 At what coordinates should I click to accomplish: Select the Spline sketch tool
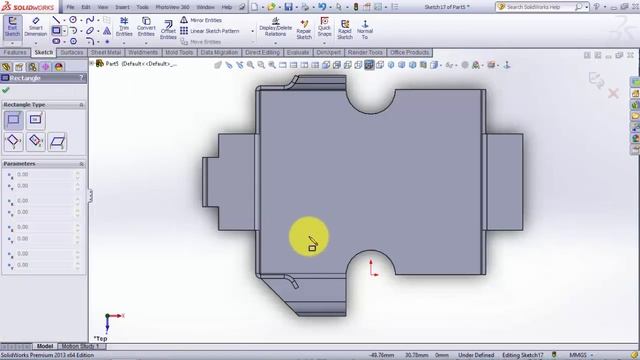click(90, 20)
